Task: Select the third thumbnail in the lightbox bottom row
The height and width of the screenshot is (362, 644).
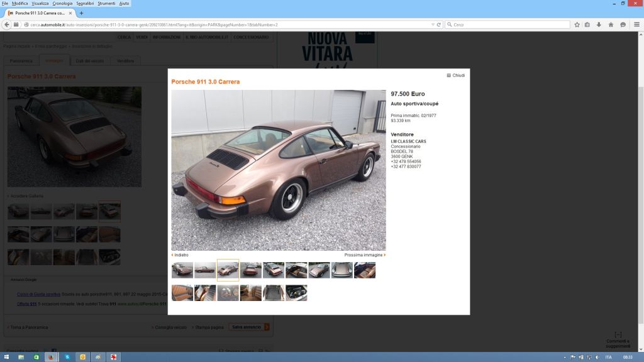Action: point(228,293)
